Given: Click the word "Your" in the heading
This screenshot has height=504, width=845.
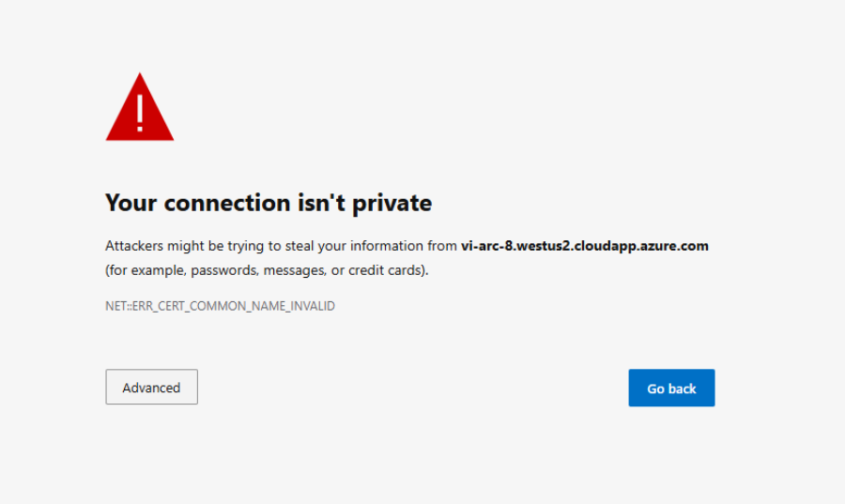Looking at the screenshot, I should coord(131,203).
